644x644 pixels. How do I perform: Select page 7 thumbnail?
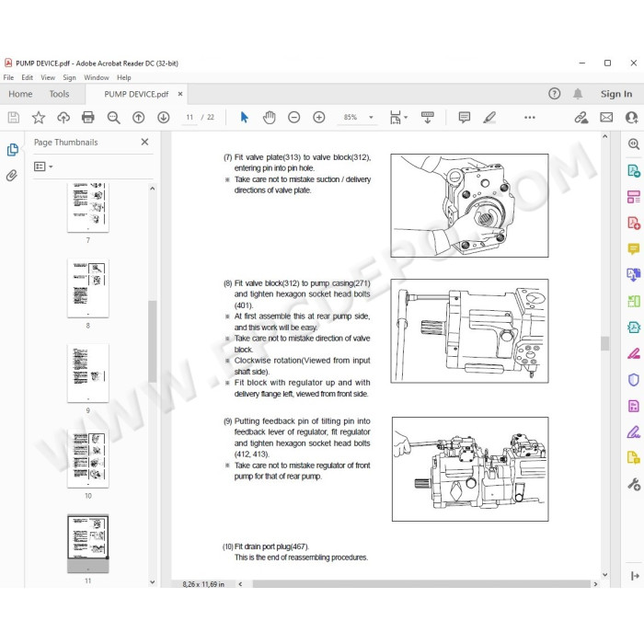pyautogui.click(x=88, y=207)
